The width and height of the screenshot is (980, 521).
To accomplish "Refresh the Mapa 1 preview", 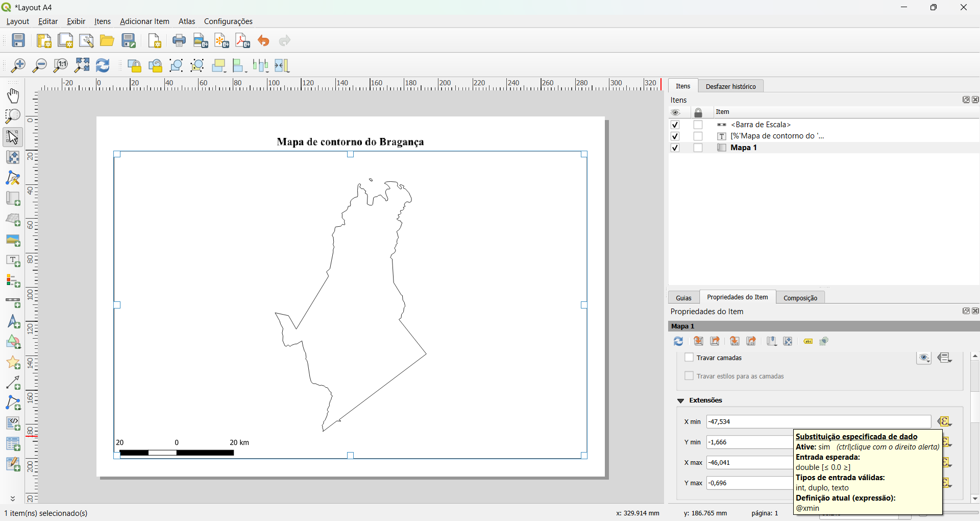I will click(678, 341).
